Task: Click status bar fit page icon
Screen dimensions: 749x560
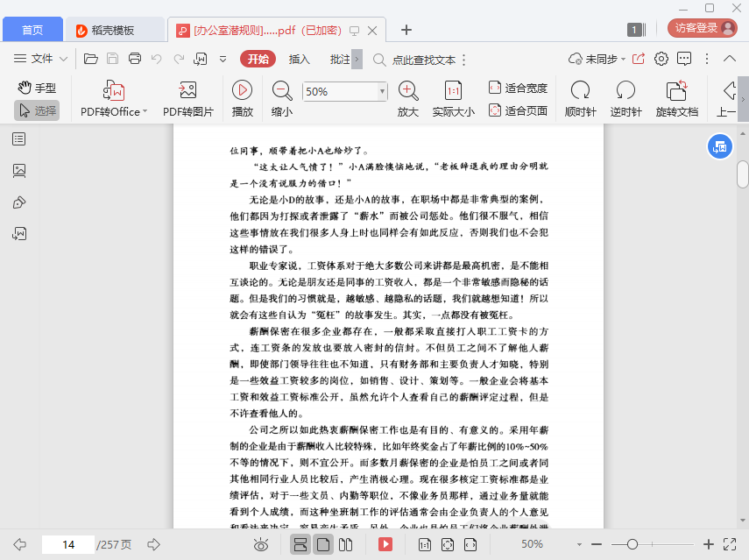Action: click(x=448, y=544)
